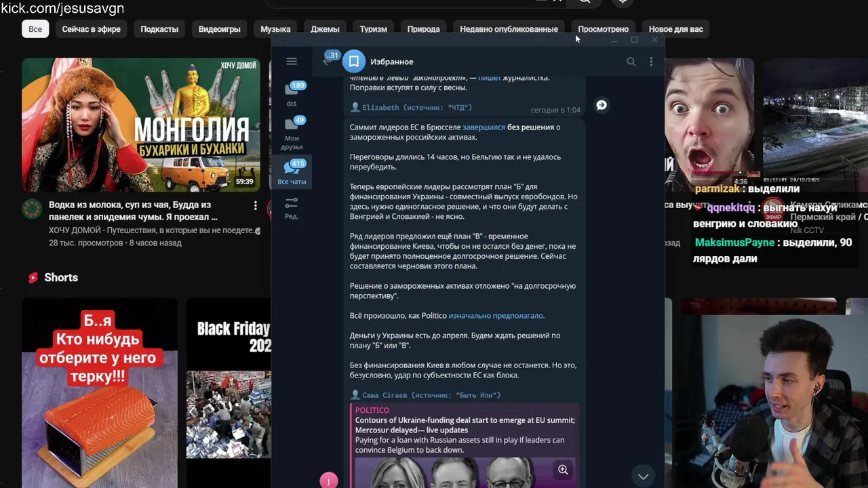The image size is (868, 488).
Task: Forward the Elizabeth message using the share arrow
Action: 601,105
